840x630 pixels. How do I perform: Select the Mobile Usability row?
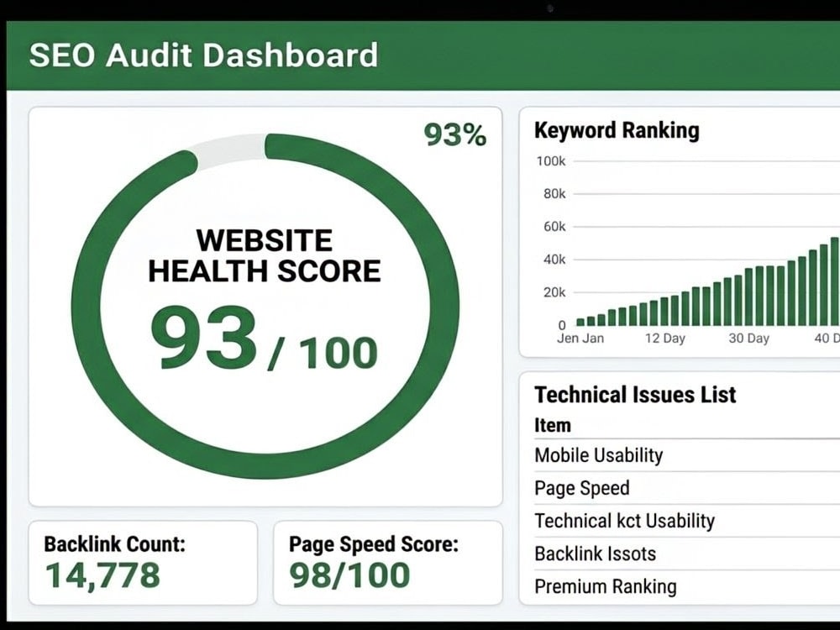click(687, 455)
